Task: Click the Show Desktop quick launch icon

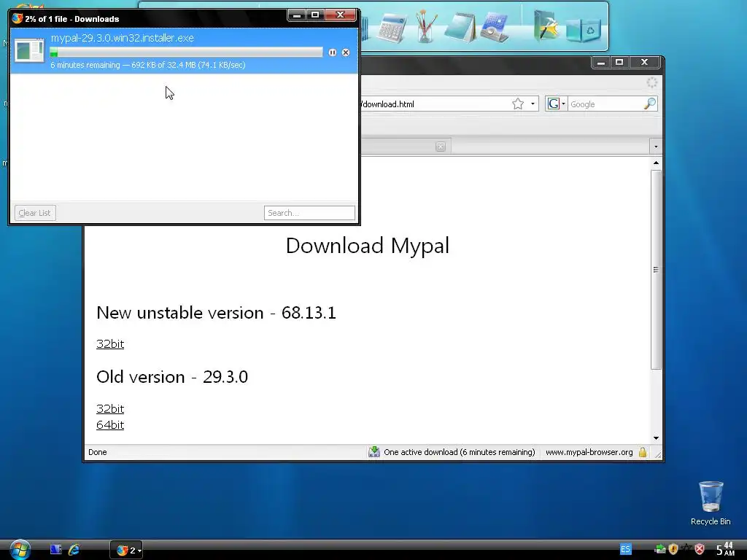Action: [x=55, y=550]
